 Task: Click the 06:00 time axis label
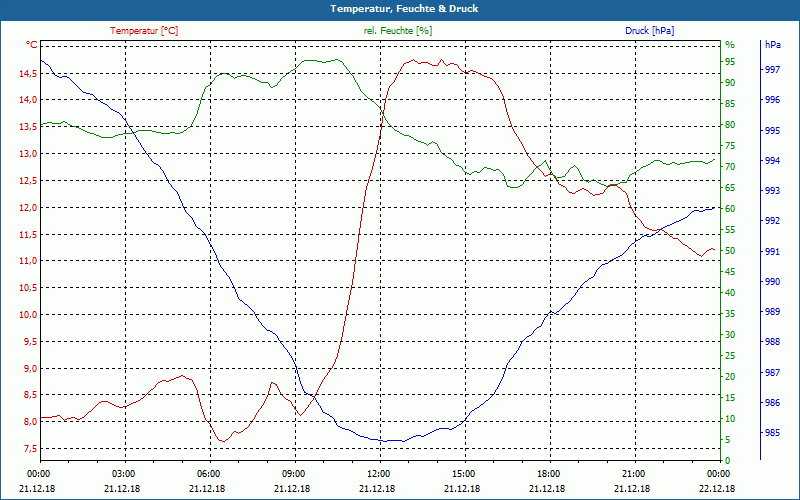(208, 474)
